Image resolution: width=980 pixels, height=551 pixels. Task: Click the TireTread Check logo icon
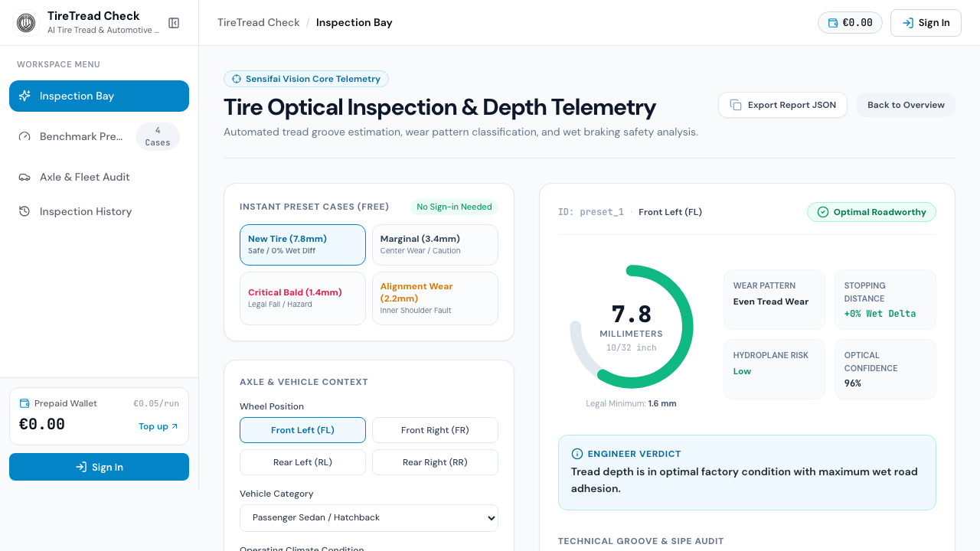[26, 23]
